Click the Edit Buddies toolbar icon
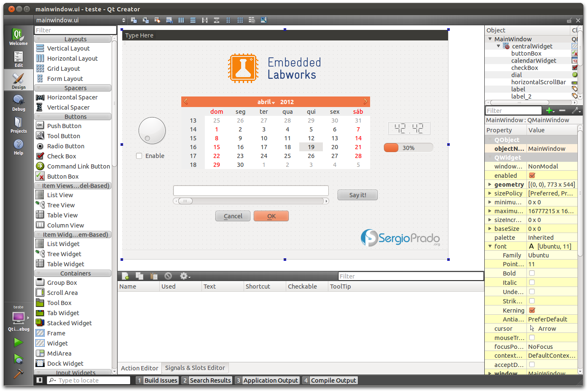This screenshot has width=588, height=391. click(158, 20)
